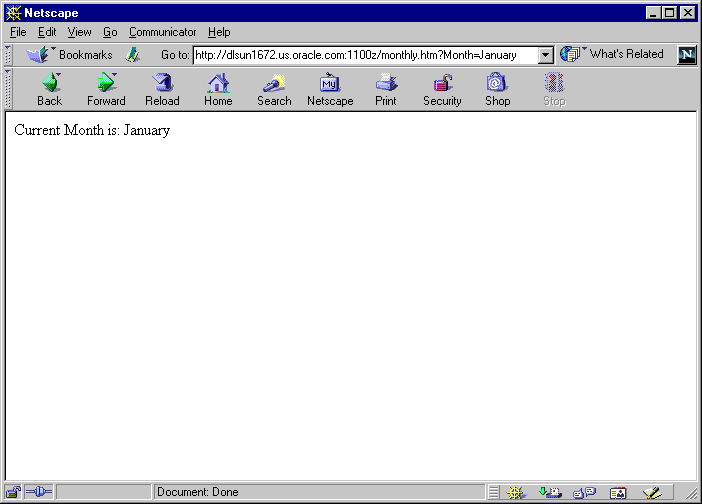
Task: Go to the Home page
Action: (x=218, y=90)
